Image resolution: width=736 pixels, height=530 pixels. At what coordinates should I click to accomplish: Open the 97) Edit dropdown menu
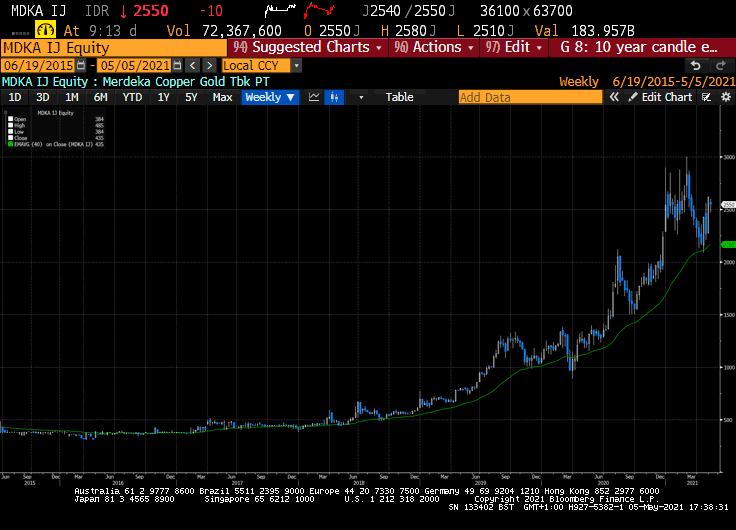click(x=514, y=47)
